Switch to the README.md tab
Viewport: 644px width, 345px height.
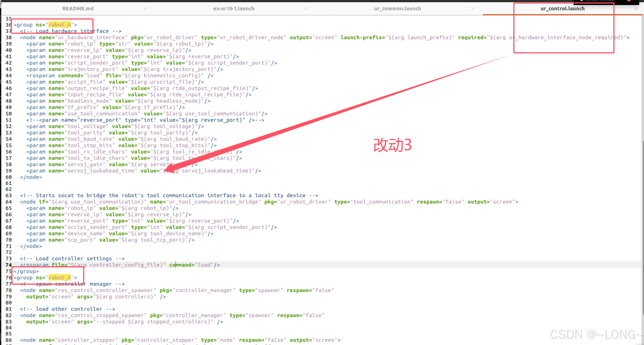click(x=78, y=8)
